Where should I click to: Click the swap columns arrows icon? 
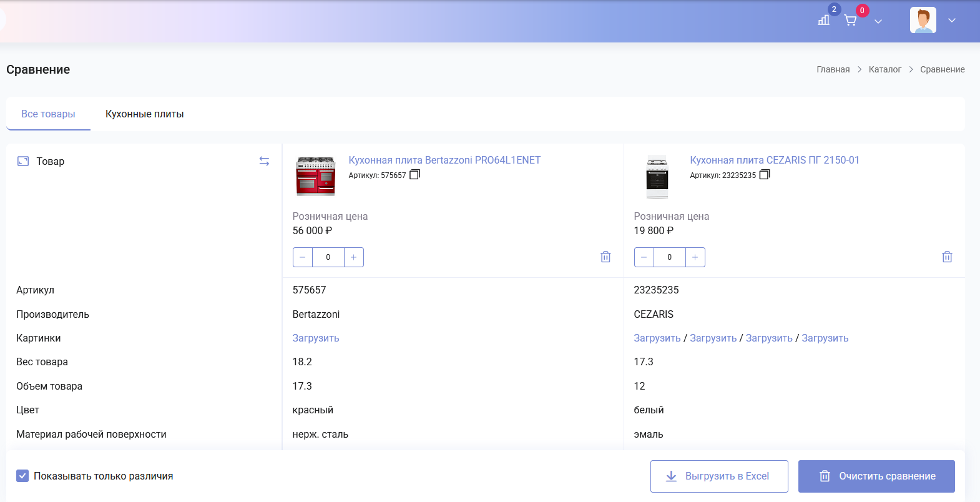coord(264,161)
